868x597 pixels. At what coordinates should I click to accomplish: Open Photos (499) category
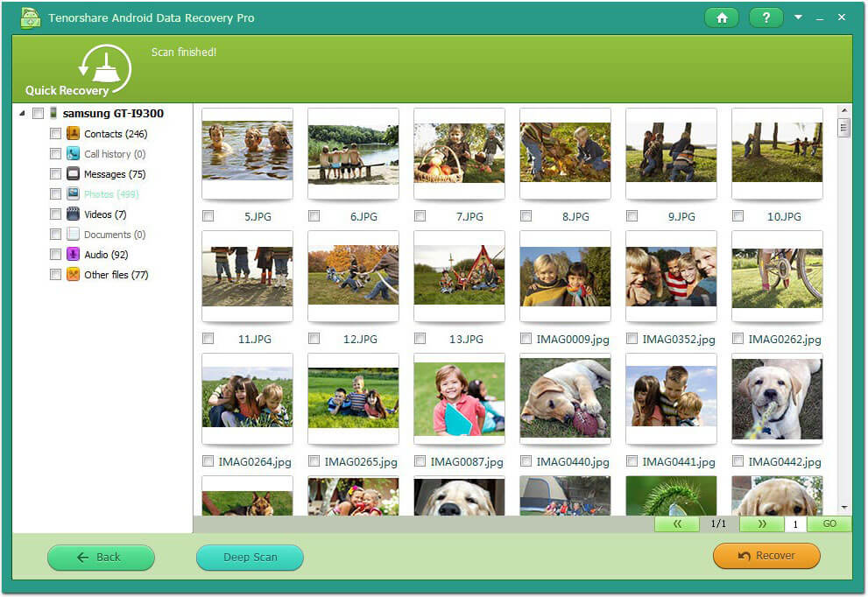pos(111,194)
